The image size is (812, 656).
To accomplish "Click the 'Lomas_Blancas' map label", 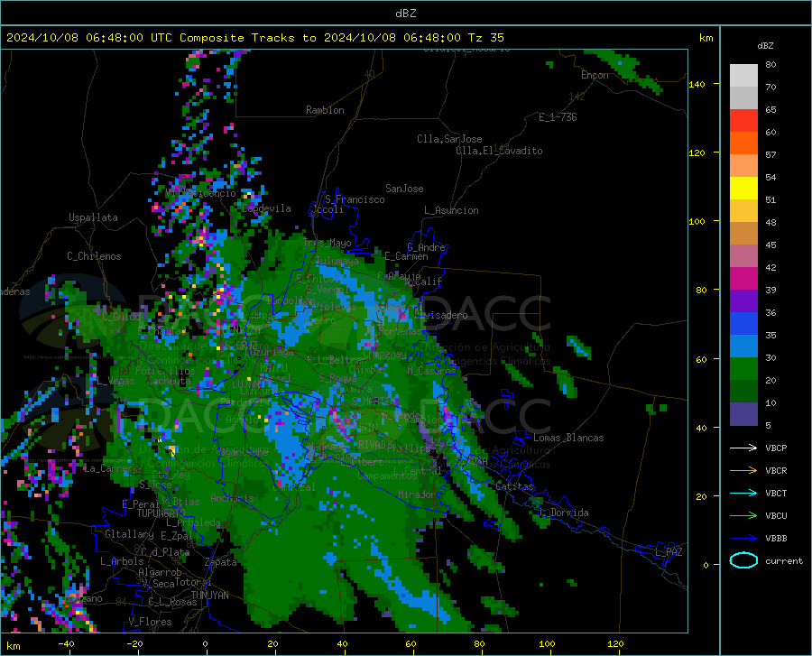I will [x=568, y=438].
